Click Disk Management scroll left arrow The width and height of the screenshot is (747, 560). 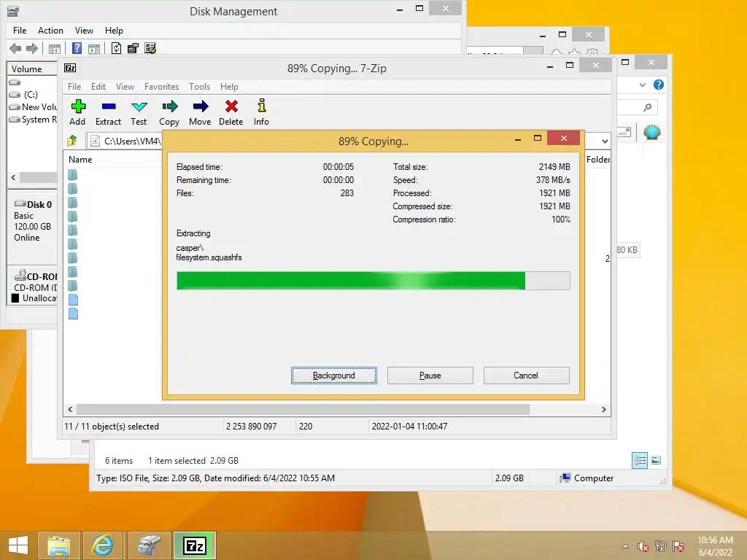(x=13, y=177)
